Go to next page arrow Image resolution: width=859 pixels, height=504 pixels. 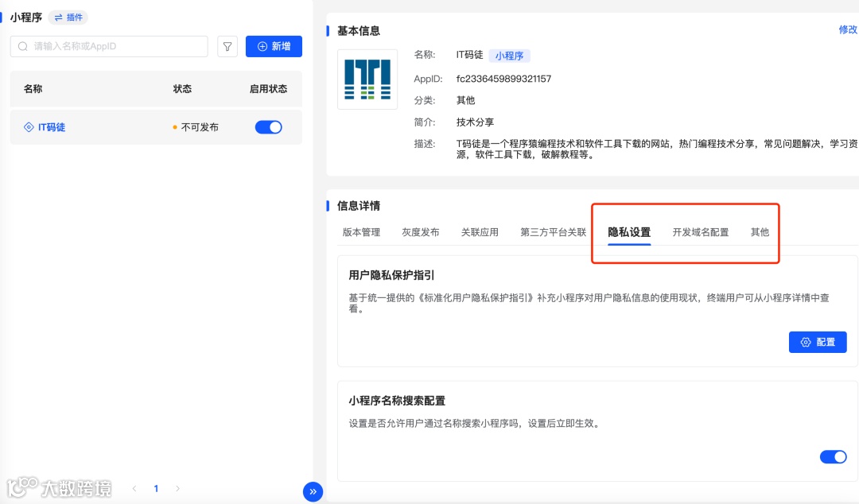click(x=177, y=488)
